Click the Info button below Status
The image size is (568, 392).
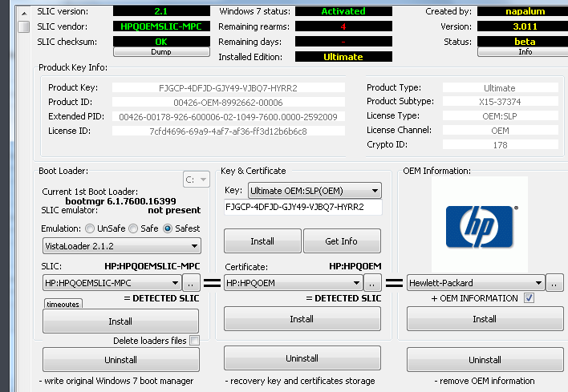[525, 52]
